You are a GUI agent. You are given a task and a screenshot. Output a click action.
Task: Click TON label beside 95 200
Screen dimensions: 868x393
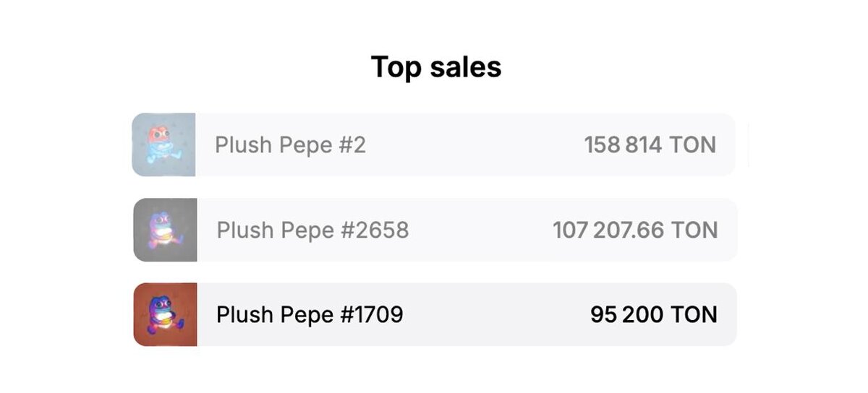pos(694,315)
